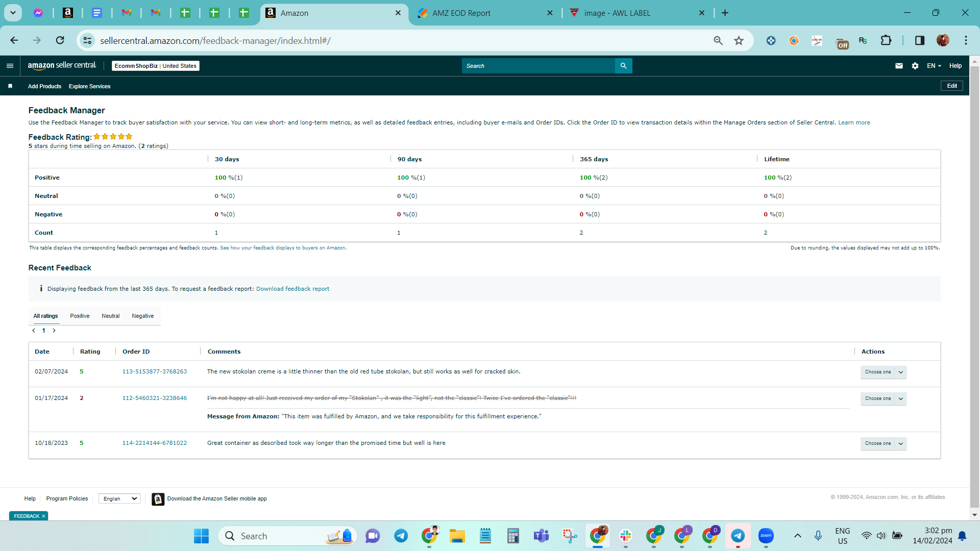Viewport: 980px width, 551px height.
Task: Open order ID 112-5460321-3238646
Action: [155, 398]
